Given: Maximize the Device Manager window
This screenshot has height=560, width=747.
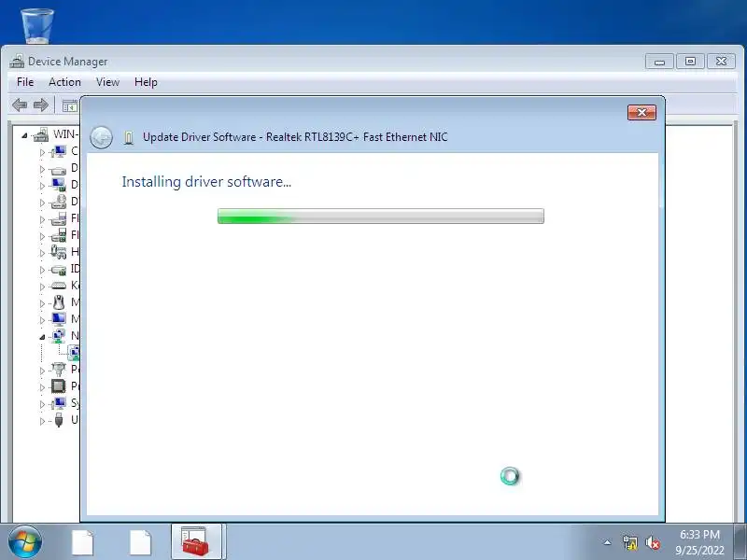Looking at the screenshot, I should tap(690, 62).
